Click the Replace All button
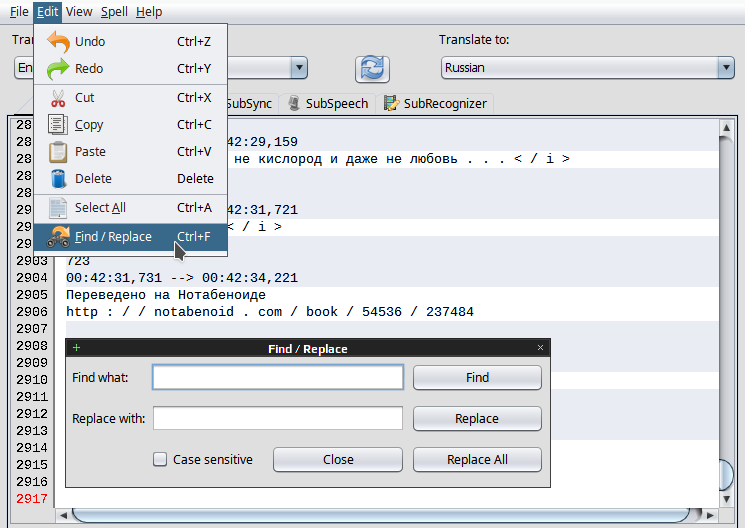745x528 pixels. coord(477,460)
